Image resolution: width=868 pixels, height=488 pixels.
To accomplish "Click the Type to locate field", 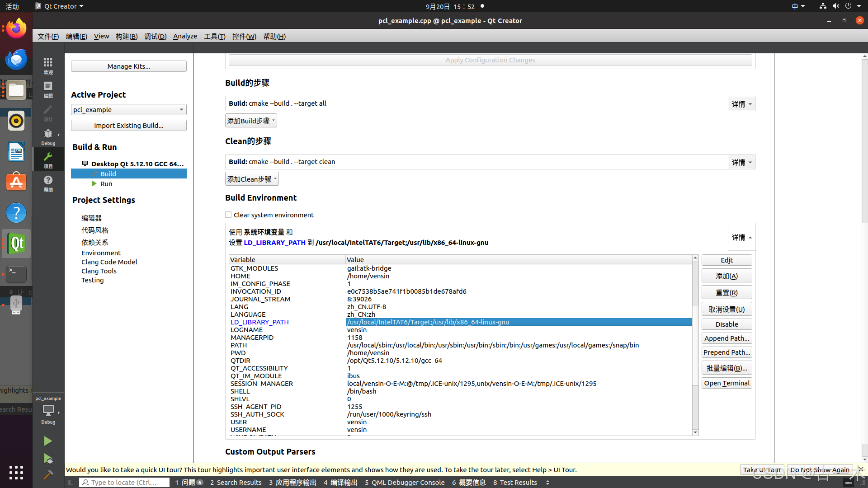I will 124,482.
